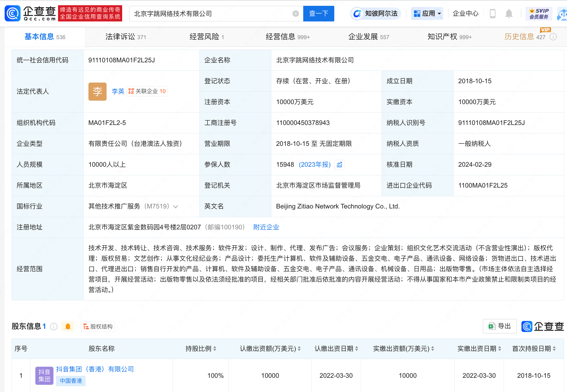The image size is (567, 392).
Task: Click the 纳税人资质 一般纳税人 value
Action: pos(474,144)
